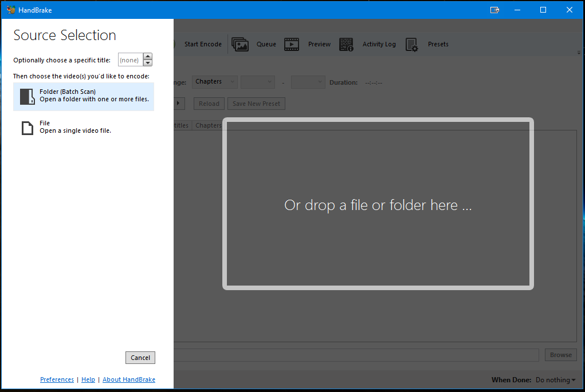Click the Preview filmstrip icon
Viewport: 585px width, 392px height.
pyautogui.click(x=292, y=44)
